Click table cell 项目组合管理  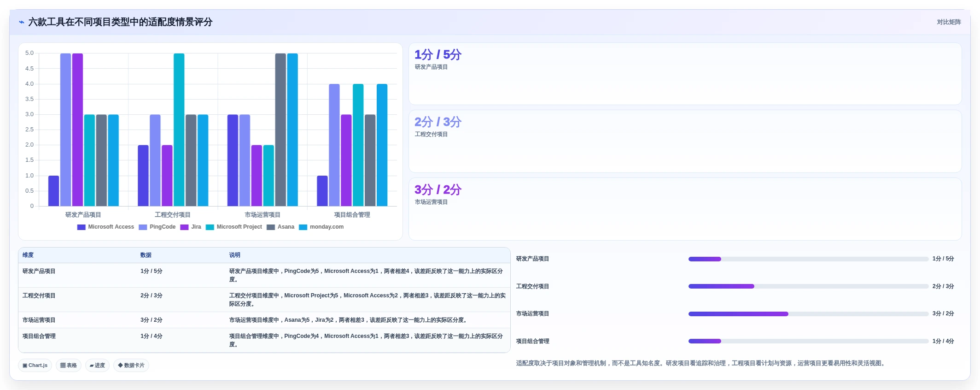point(39,337)
